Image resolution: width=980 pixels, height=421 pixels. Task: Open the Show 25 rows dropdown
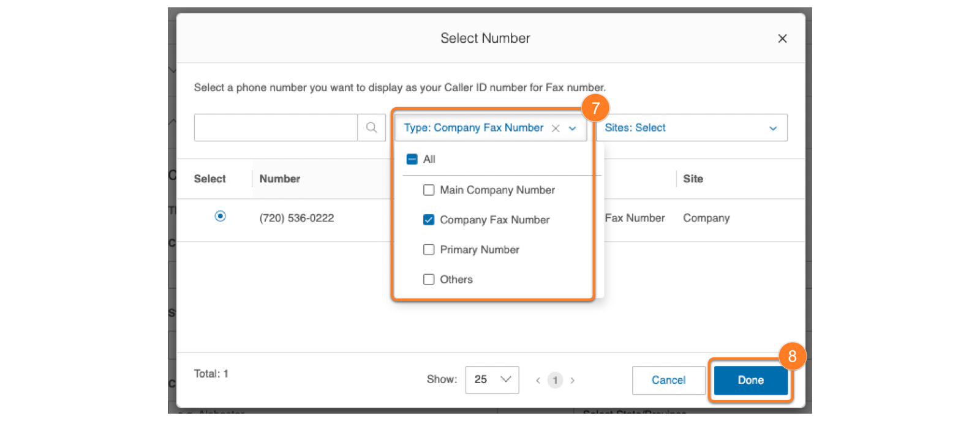click(x=492, y=380)
